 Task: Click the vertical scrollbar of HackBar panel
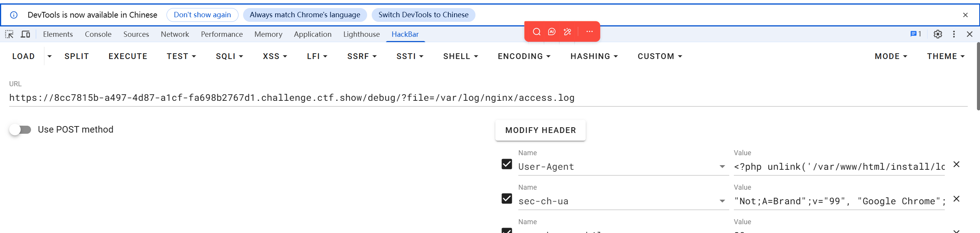(x=977, y=77)
